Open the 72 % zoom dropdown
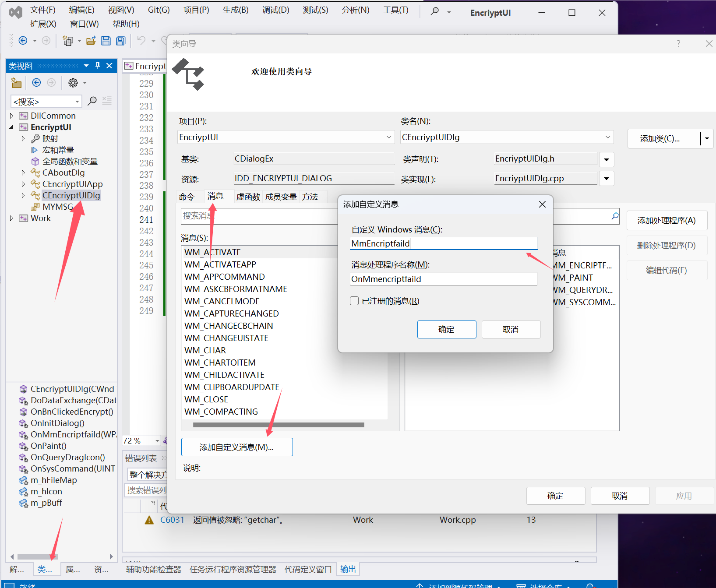The height and width of the screenshot is (588, 716). pos(157,440)
